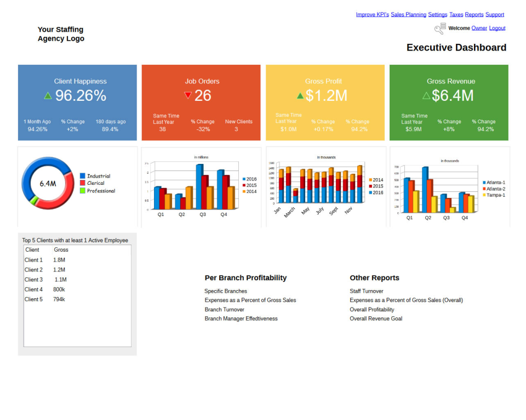Open the Sales Planning page
This screenshot has height=420, width=526.
[x=409, y=14]
